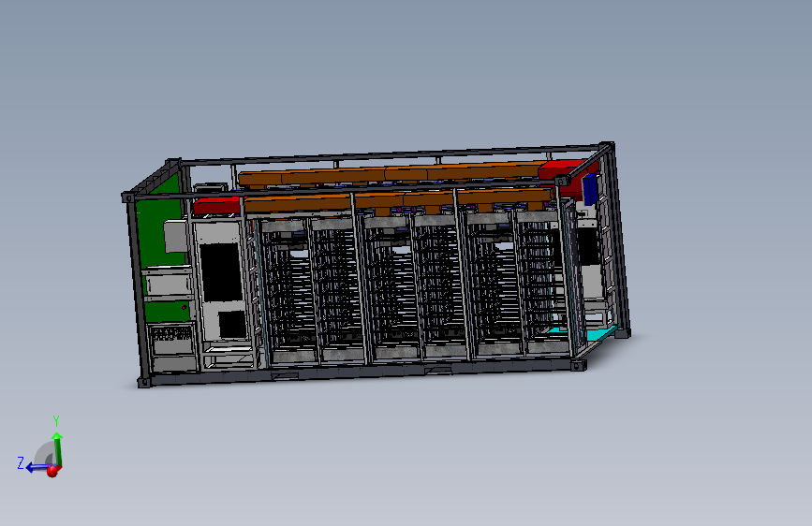Image resolution: width=812 pixels, height=526 pixels.
Task: Select the gray box mounted on the green panel
Action: (x=175, y=236)
